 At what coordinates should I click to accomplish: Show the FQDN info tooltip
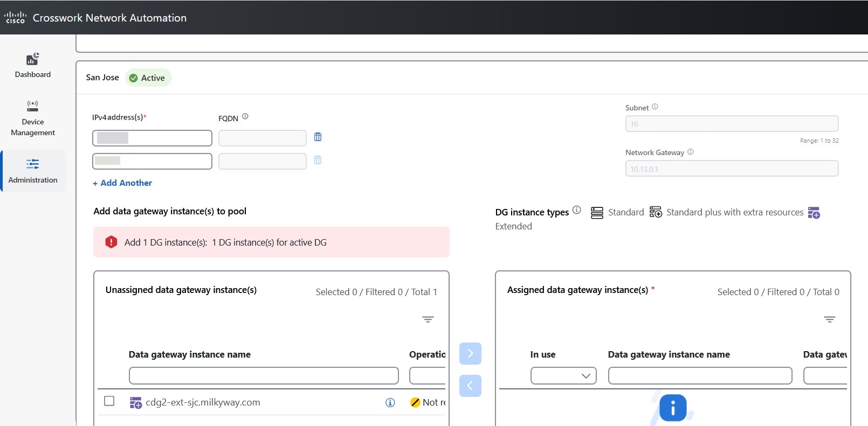[x=245, y=116]
